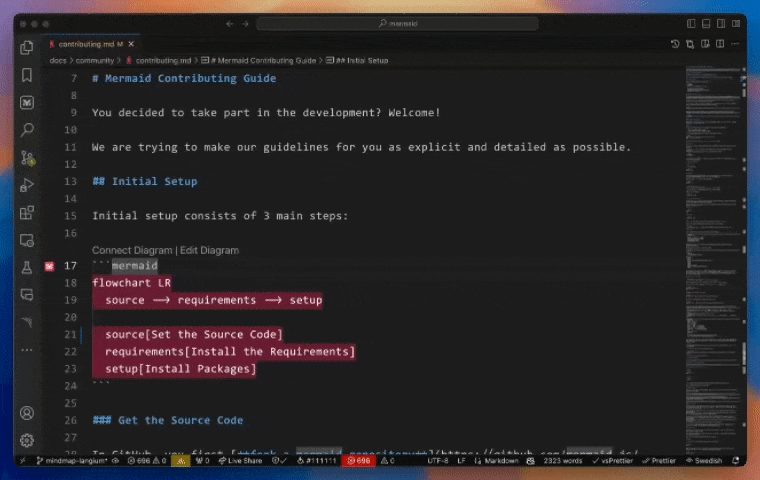Open the Source Control view
The image size is (760, 480).
pyautogui.click(x=27, y=158)
